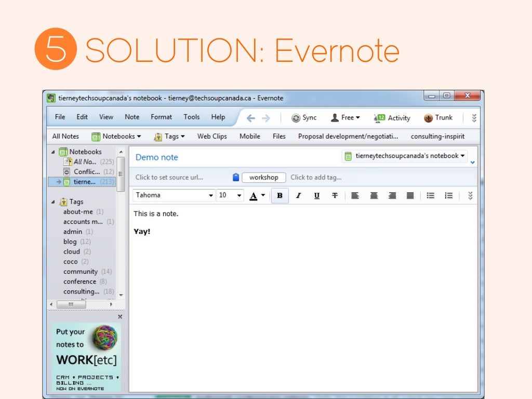This screenshot has height=399, width=532.
Task: Click the All Notes shortcut
Action: [65, 137]
